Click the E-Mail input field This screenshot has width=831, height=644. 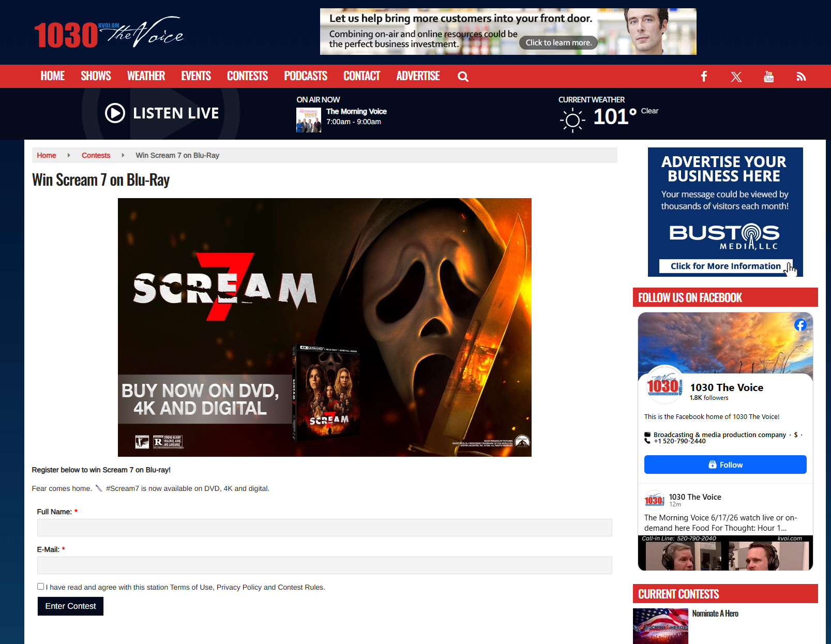[x=324, y=565]
